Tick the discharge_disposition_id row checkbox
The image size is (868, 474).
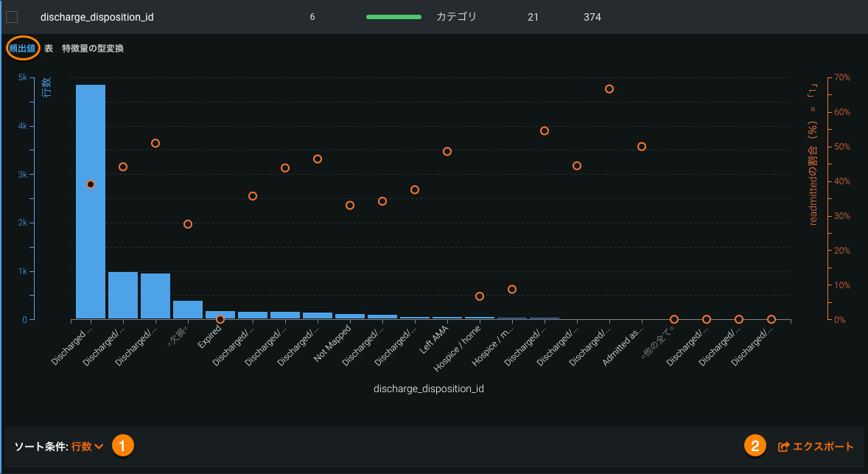(x=12, y=17)
